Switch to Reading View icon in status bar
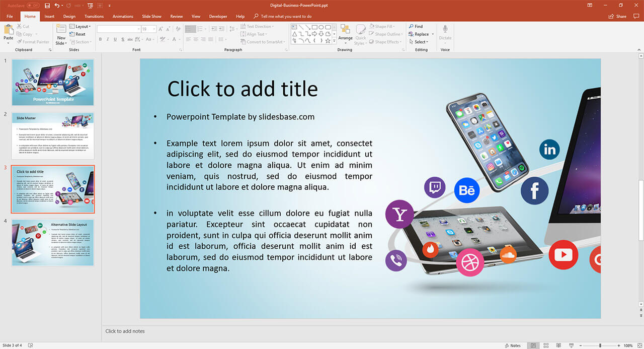This screenshot has width=644, height=349. (x=558, y=345)
